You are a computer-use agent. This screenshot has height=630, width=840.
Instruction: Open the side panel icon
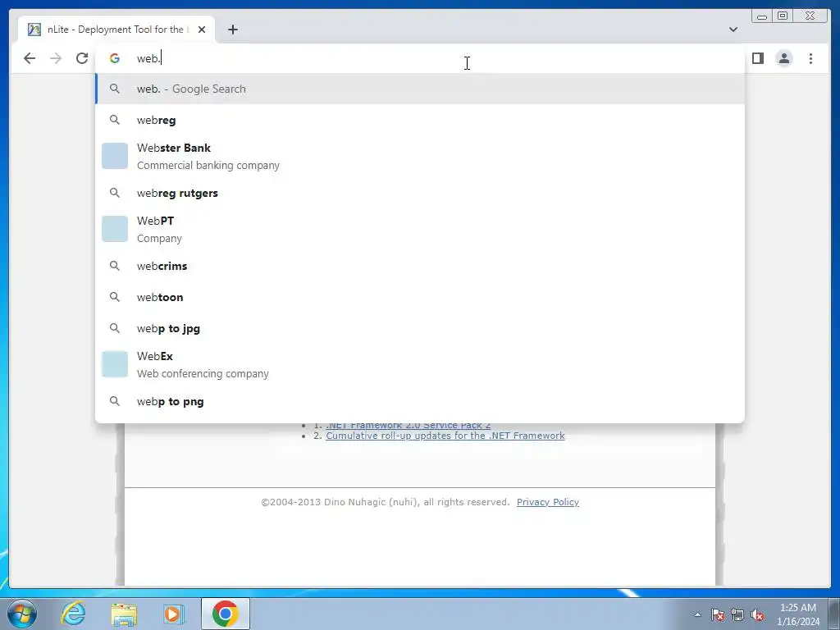[x=757, y=58]
